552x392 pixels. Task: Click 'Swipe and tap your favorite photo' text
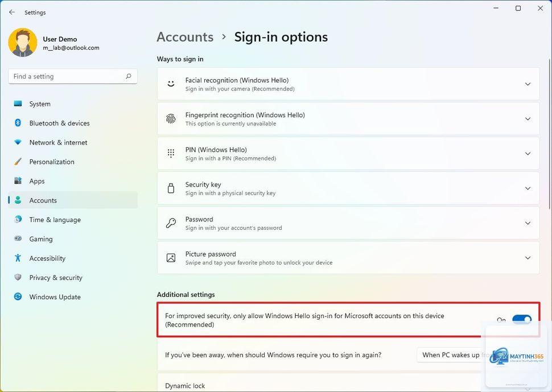coord(259,262)
